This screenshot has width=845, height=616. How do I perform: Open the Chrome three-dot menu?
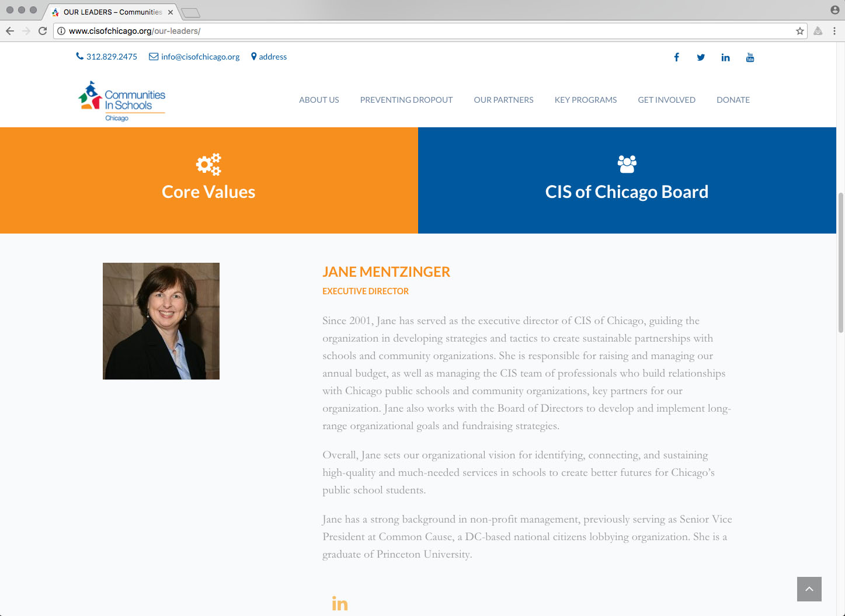pos(834,31)
